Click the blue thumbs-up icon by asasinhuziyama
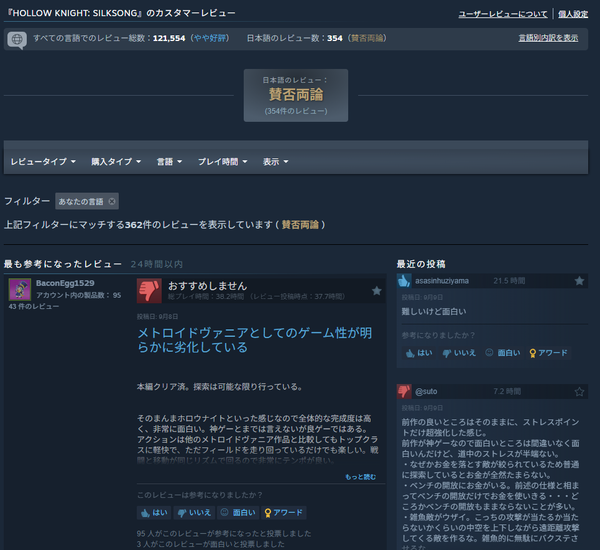 404,281
